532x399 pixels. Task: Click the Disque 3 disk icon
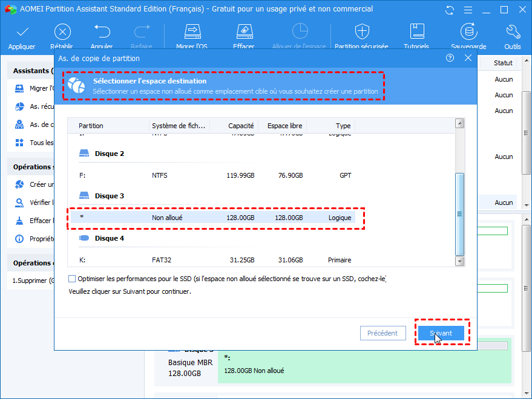tap(84, 196)
